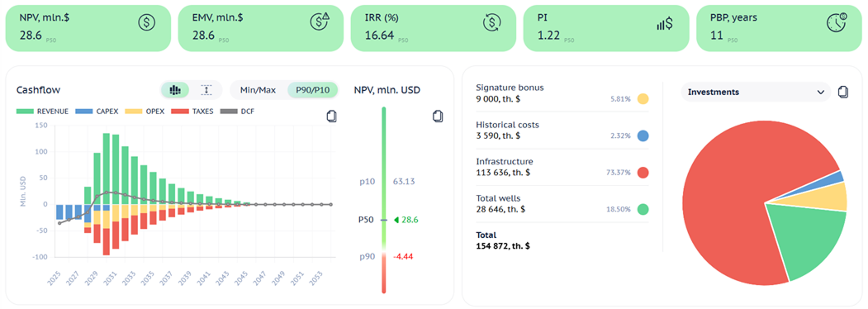Copy the Cashflow chart via copy icon

(331, 116)
